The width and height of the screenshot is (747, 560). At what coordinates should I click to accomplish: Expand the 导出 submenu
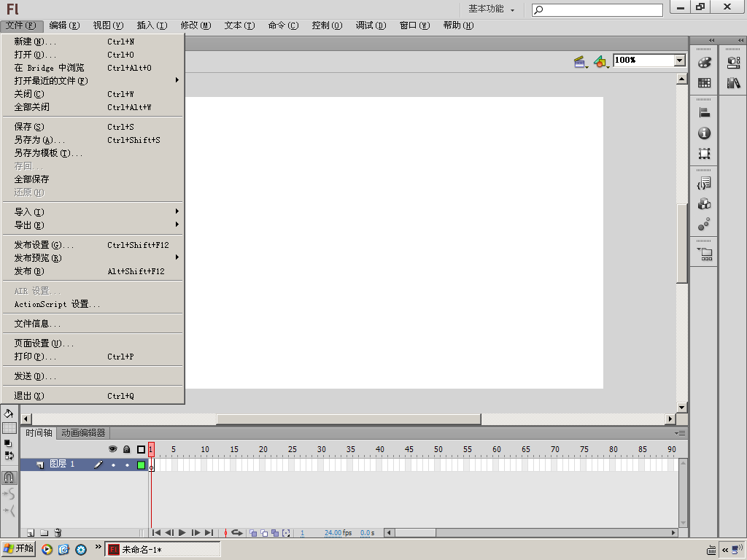[93, 225]
